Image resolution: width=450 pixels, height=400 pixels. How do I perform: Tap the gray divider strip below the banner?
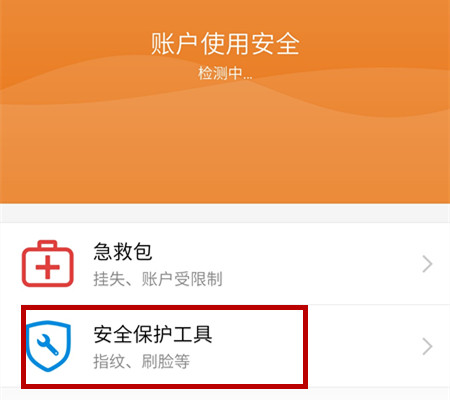click(225, 213)
